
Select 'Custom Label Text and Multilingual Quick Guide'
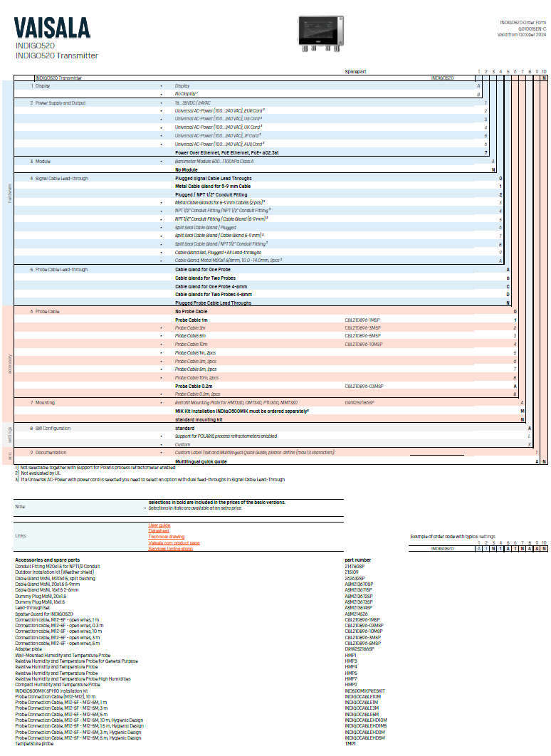pyautogui.click(x=255, y=453)
